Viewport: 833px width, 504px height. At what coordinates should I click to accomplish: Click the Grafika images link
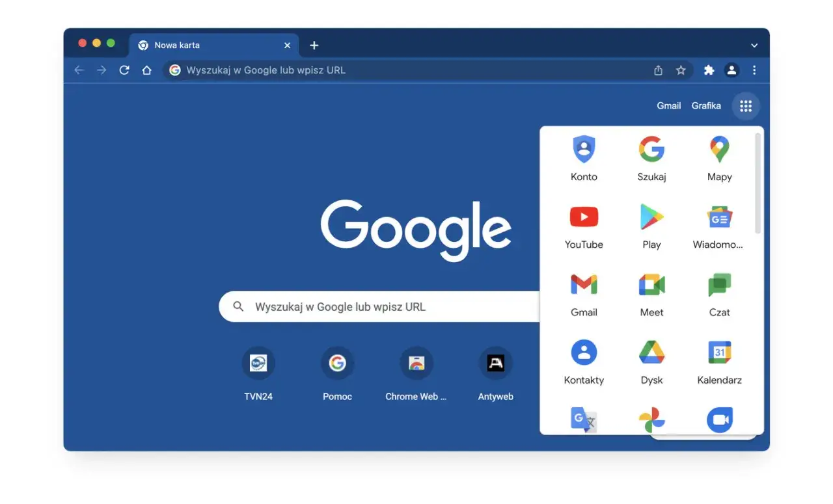tap(706, 106)
